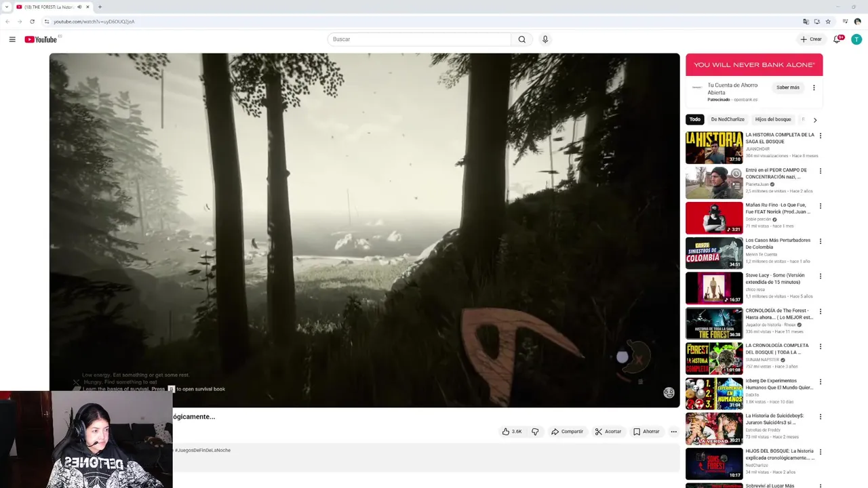Add the PlanetaJuan video to Watch Later
This screenshot has height=488, width=868.
pos(736,174)
